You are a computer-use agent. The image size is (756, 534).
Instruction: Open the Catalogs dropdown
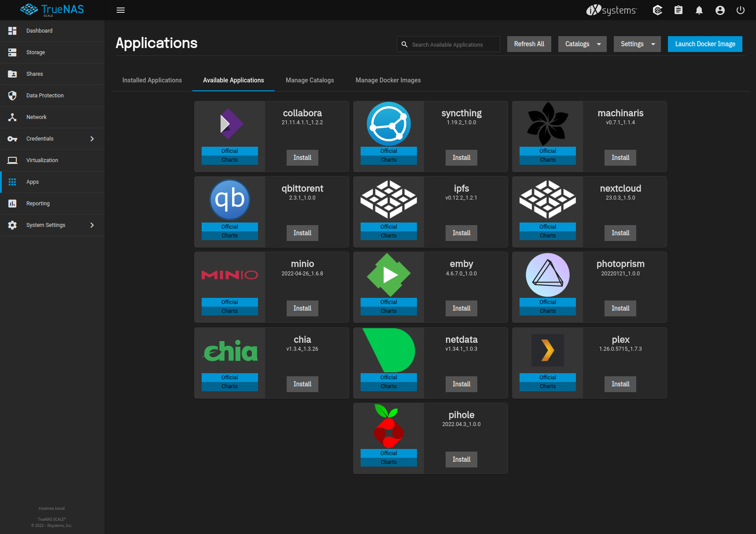583,44
